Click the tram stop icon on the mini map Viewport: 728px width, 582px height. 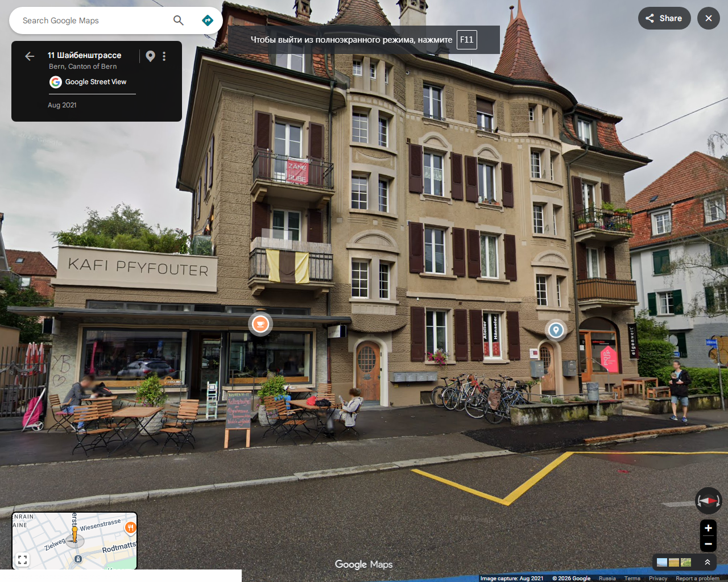pyautogui.click(x=78, y=559)
